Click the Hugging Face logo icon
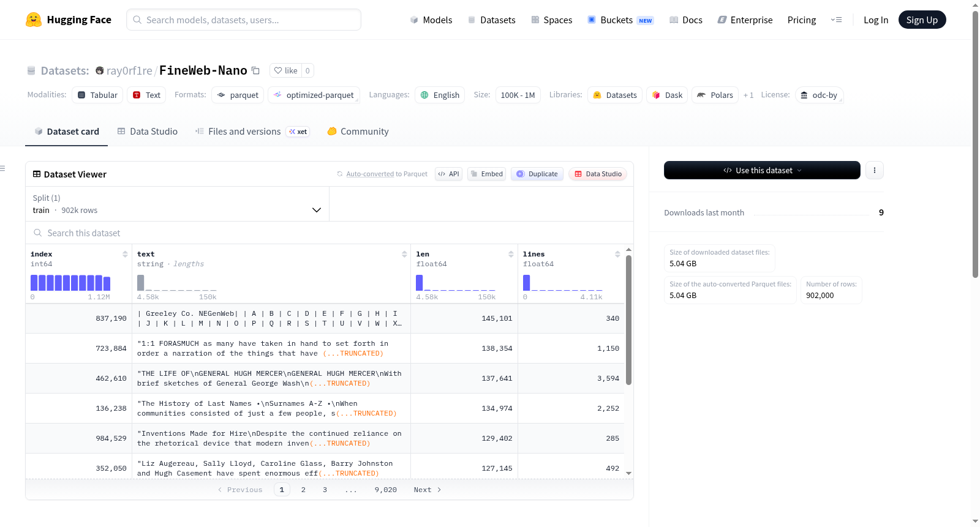 [x=34, y=20]
